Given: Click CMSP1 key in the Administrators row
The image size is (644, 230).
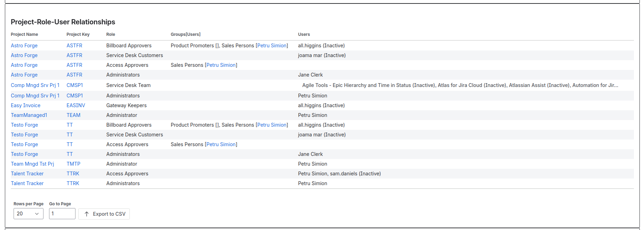Looking at the screenshot, I should pyautogui.click(x=75, y=96).
